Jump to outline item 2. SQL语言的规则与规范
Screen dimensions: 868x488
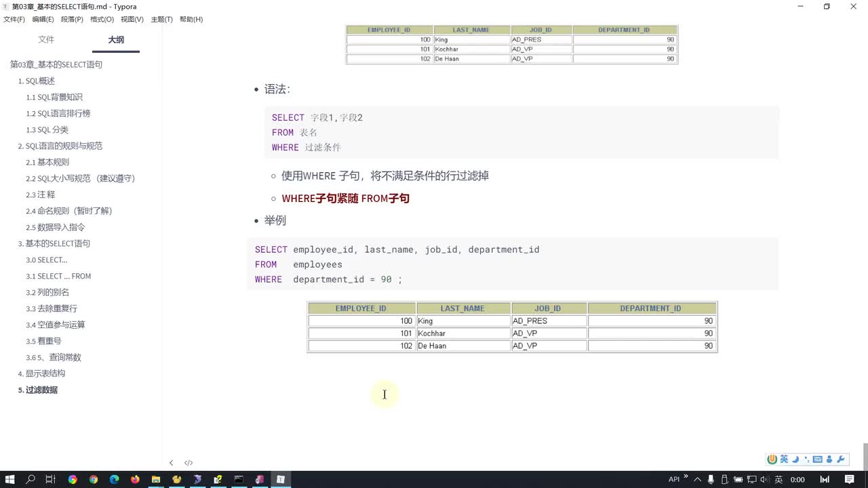coord(60,146)
